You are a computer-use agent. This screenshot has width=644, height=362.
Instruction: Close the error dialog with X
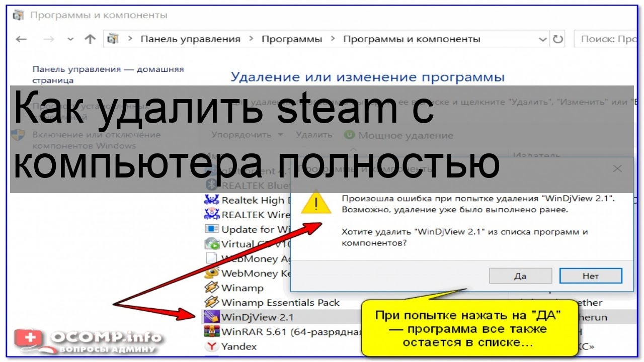pyautogui.click(x=617, y=169)
